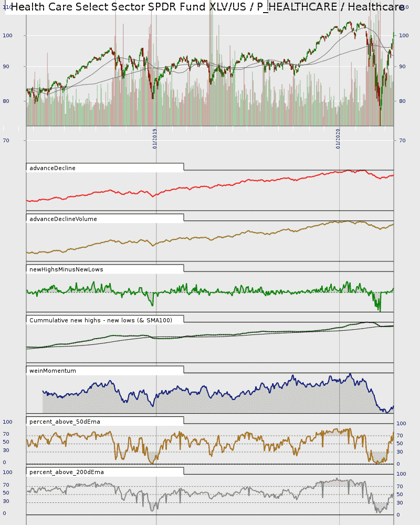
Task: Select the advanceDeclineVolume panel label
Action: tap(64, 219)
